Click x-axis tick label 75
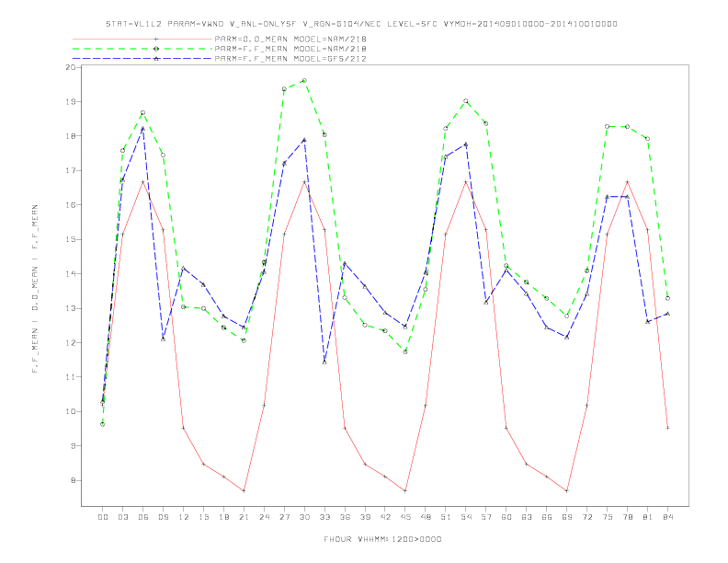This screenshot has width=728, height=563. click(608, 517)
